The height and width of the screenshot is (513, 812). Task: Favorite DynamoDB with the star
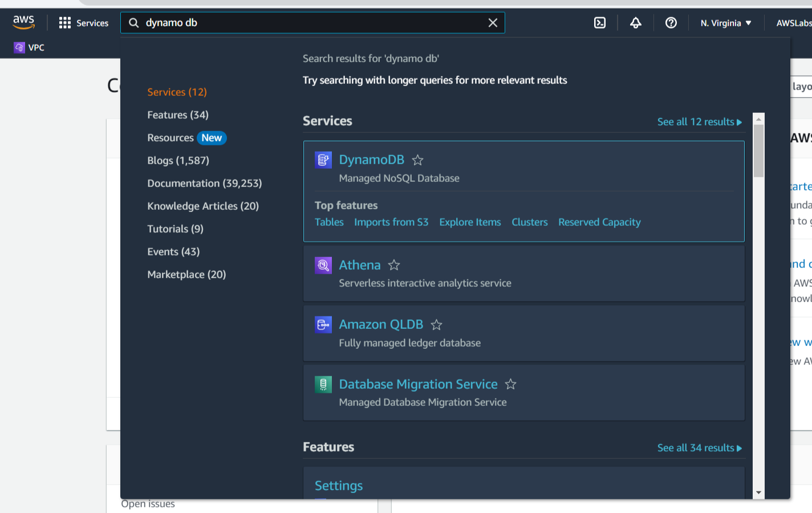pos(417,160)
